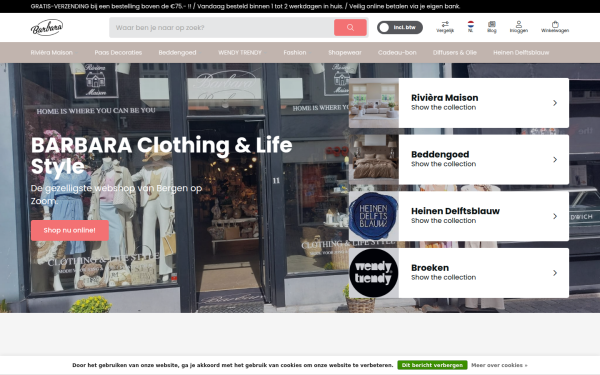
Task: Click the Beddengoed bed thumbnail
Action: tap(374, 160)
